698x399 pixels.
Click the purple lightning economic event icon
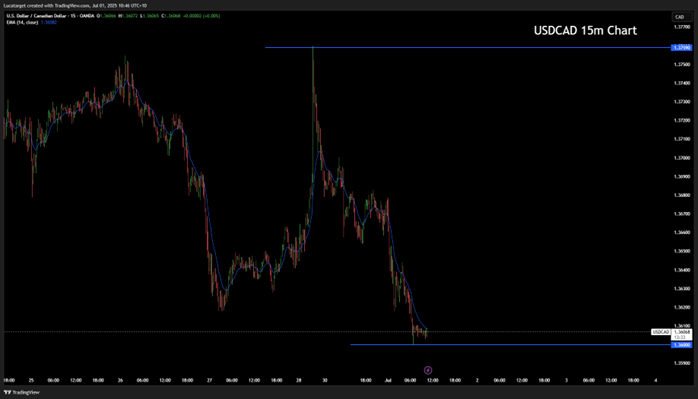[428, 370]
